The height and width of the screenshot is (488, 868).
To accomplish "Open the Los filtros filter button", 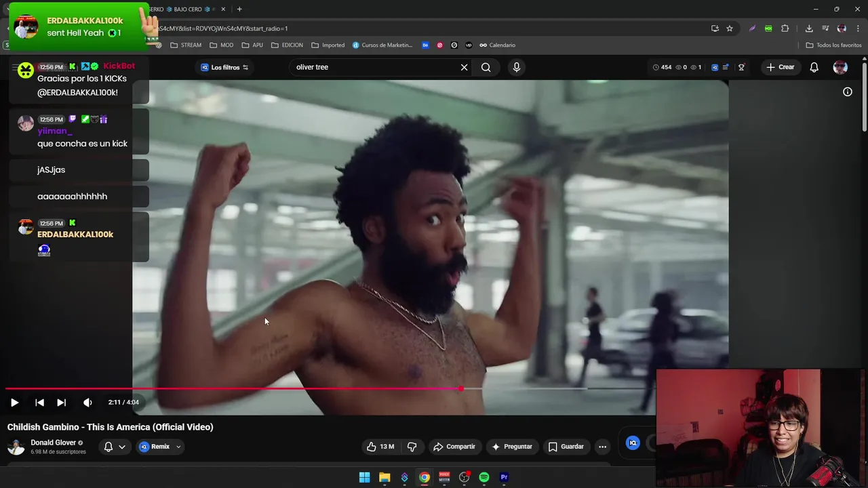I will click(224, 67).
